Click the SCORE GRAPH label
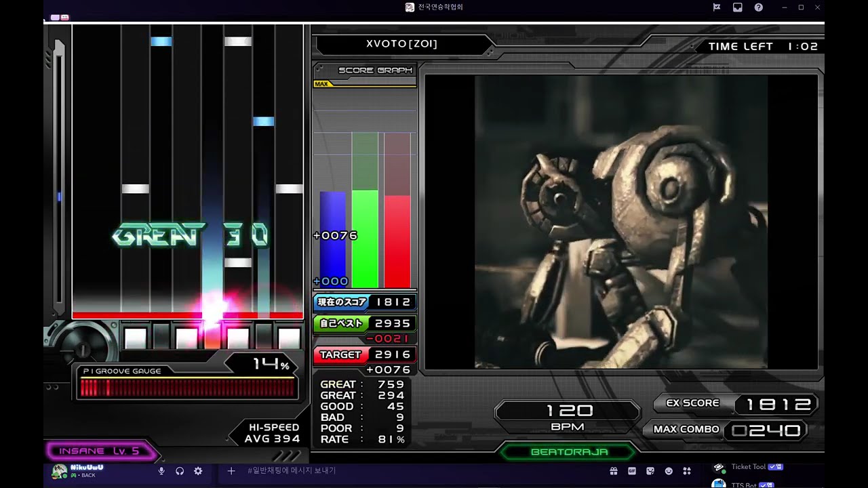The image size is (868, 488). [375, 70]
